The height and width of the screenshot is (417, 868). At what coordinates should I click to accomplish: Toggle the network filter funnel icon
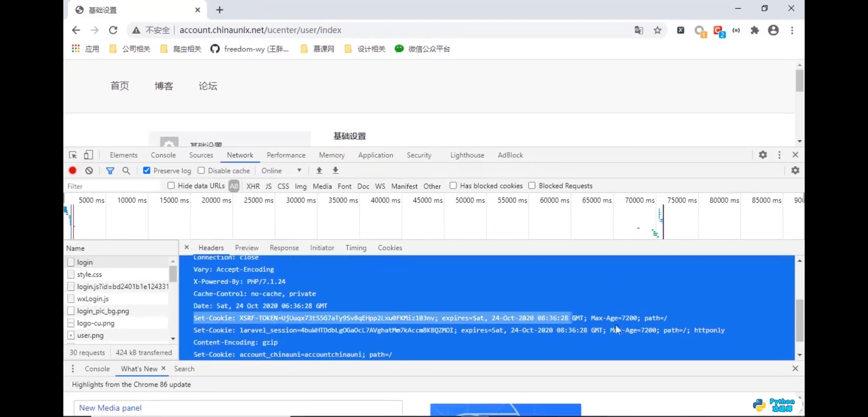(x=110, y=170)
